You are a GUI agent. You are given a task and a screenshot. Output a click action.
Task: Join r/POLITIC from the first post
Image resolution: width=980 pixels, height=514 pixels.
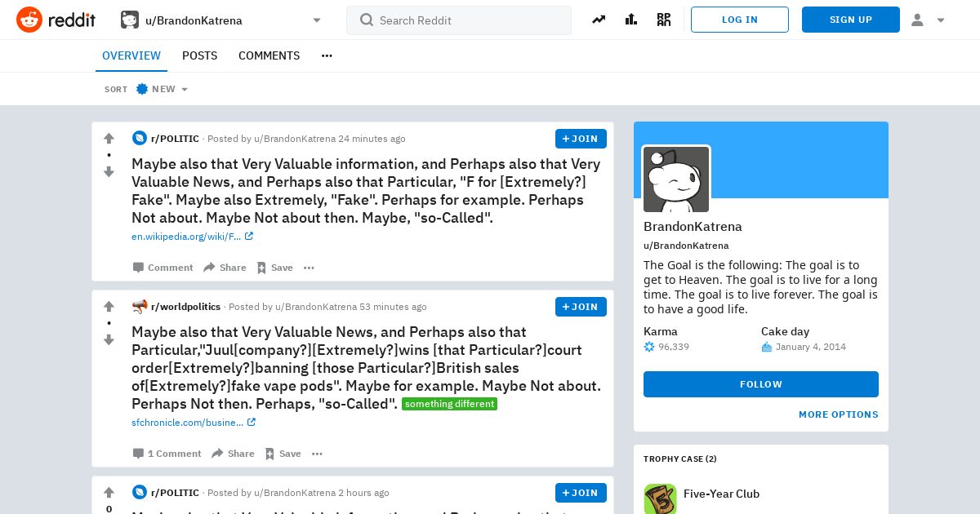pos(581,139)
